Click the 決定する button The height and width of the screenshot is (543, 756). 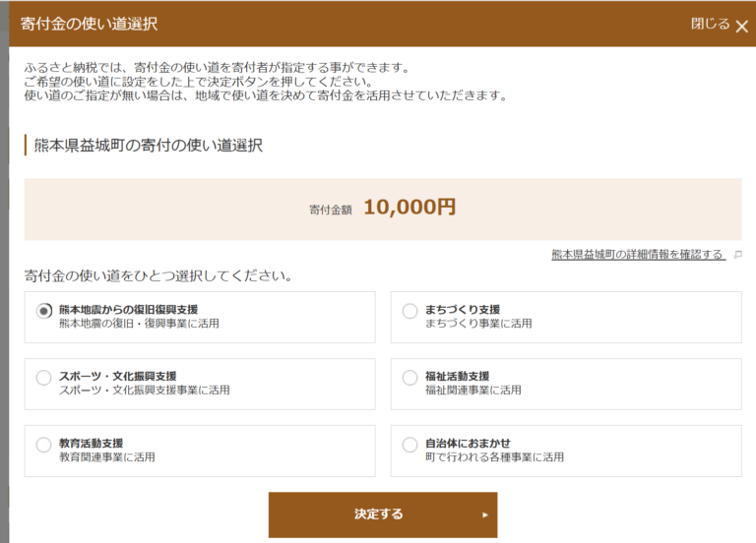[383, 514]
